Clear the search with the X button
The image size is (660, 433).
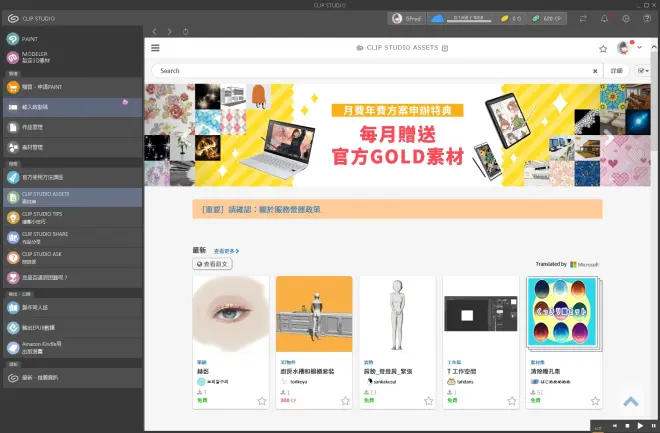(595, 71)
